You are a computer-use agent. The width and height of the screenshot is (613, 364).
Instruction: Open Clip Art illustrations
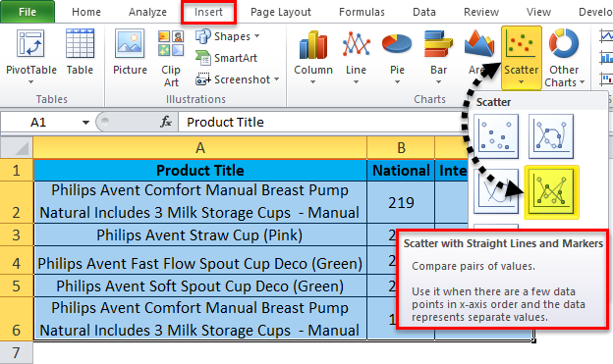pyautogui.click(x=171, y=59)
